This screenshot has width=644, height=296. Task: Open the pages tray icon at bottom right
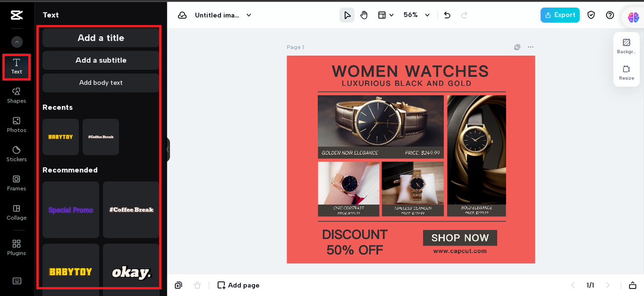(632, 285)
